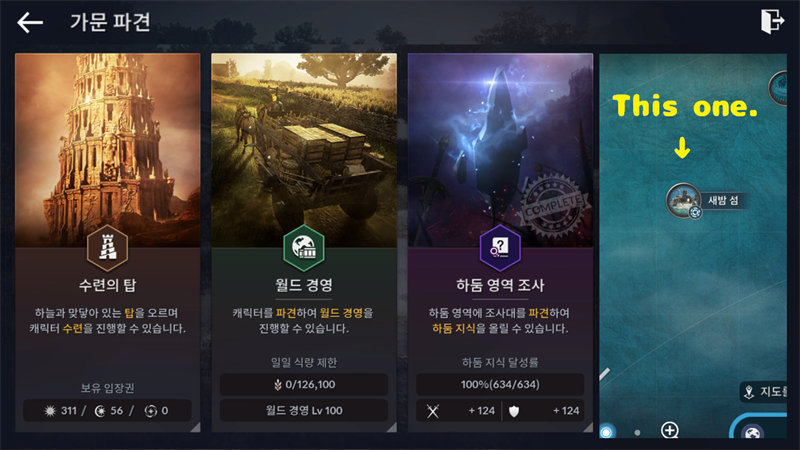
Task: Tap the glowing circle icon at the map's bottom left
Action: coord(607,432)
